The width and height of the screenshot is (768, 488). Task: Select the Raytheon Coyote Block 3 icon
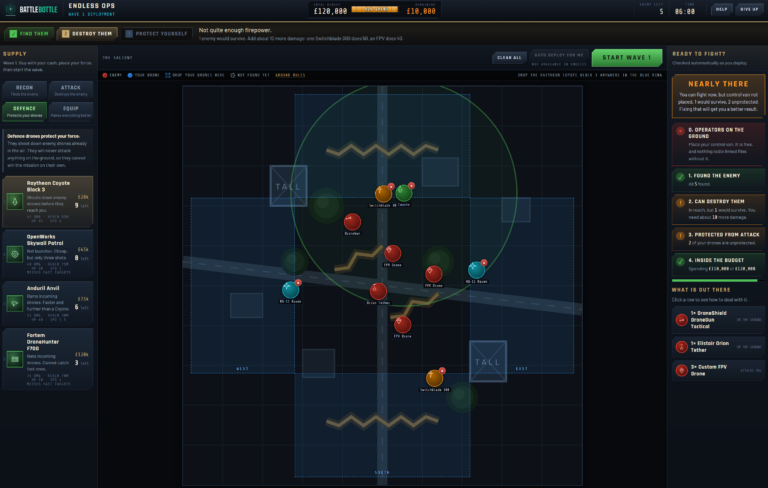tap(15, 201)
